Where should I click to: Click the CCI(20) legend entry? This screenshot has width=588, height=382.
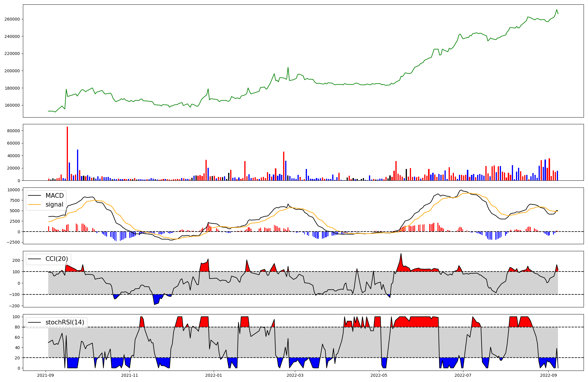(x=56, y=259)
